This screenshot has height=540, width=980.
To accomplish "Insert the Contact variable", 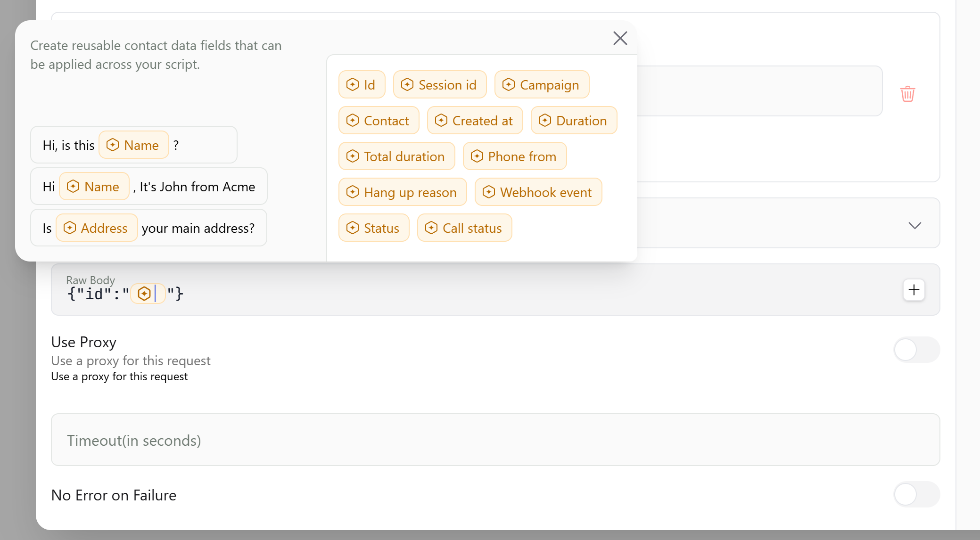I will click(x=379, y=120).
